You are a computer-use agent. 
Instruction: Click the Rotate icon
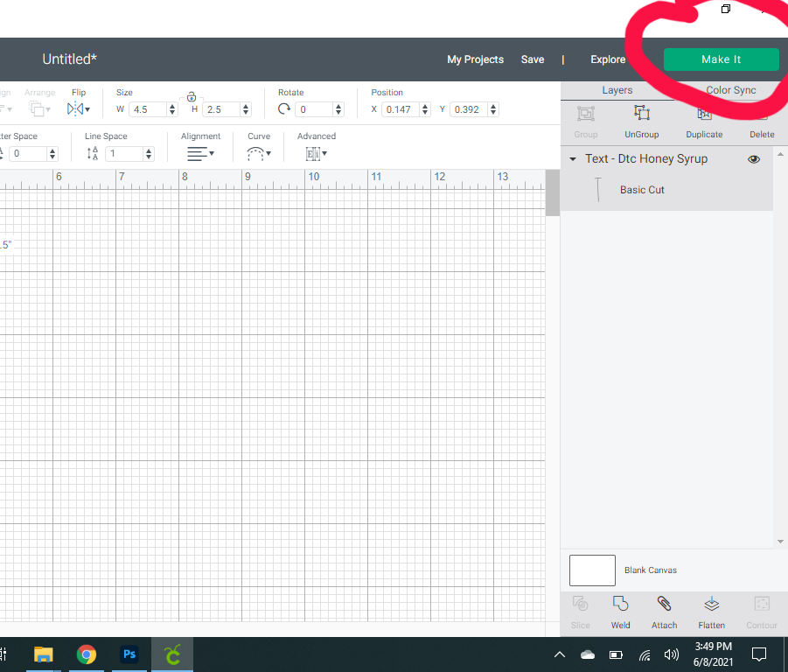point(284,109)
